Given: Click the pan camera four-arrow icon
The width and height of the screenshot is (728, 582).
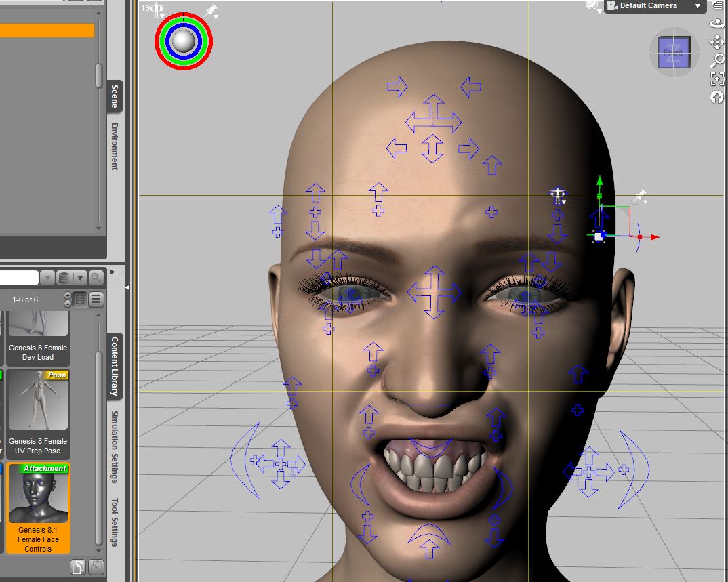Looking at the screenshot, I should [x=717, y=42].
